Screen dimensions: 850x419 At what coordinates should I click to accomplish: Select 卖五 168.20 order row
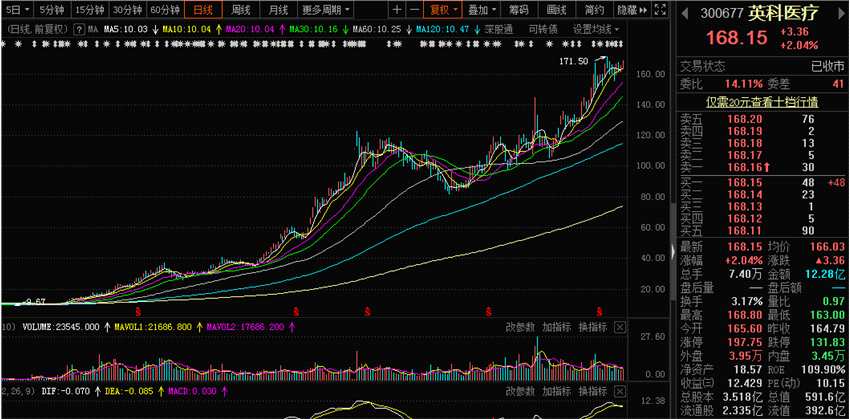(x=762, y=119)
